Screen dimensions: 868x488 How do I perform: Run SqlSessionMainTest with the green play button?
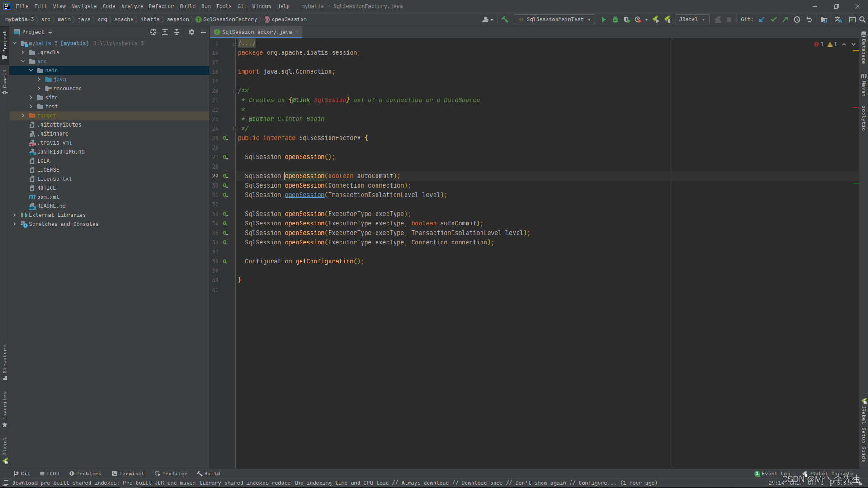coord(604,19)
